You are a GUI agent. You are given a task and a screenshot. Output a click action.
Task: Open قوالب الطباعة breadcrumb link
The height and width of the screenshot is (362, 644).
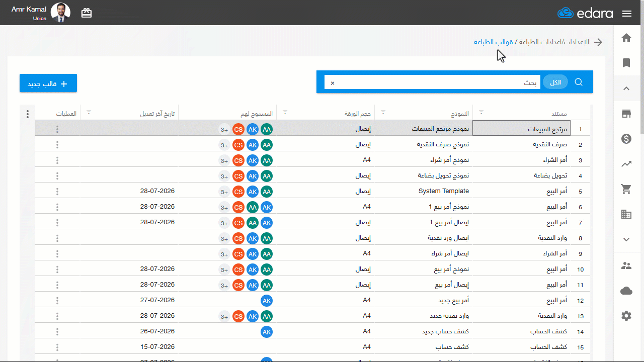(493, 42)
